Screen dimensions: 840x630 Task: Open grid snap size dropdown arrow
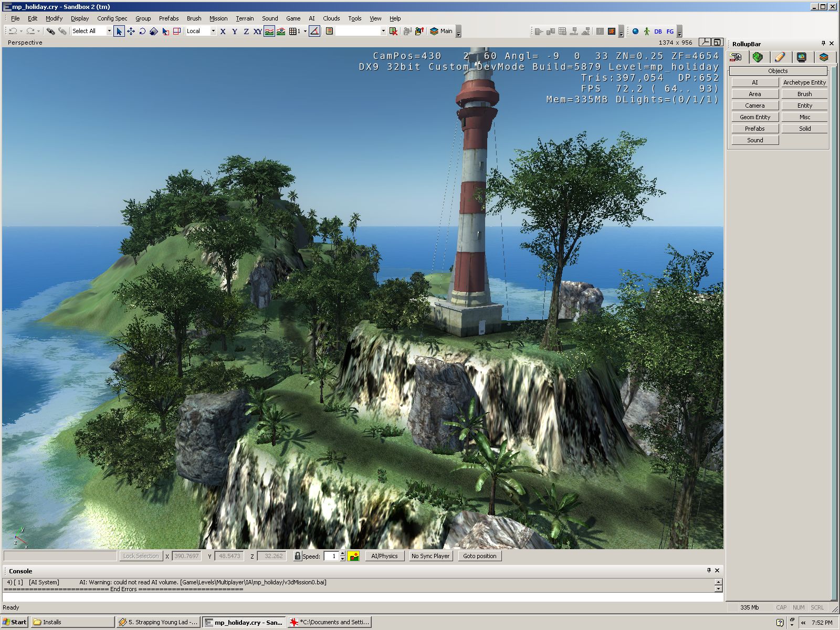[x=305, y=31]
